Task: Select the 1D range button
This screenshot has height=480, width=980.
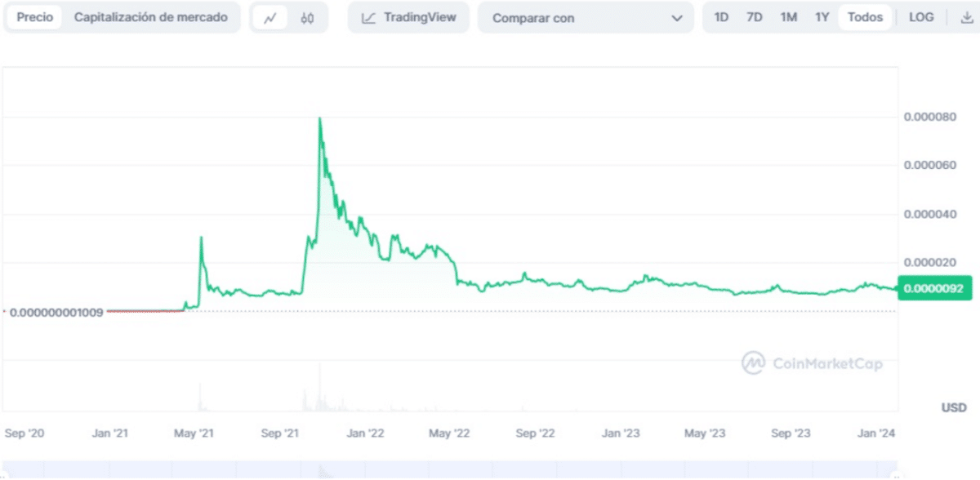Action: [x=720, y=16]
